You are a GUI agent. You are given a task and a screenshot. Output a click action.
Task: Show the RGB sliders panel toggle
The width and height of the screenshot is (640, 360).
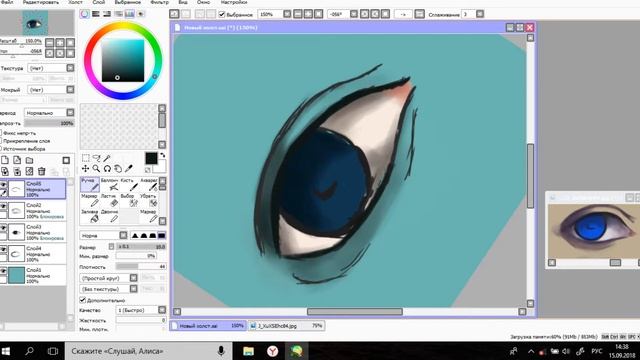click(96, 14)
